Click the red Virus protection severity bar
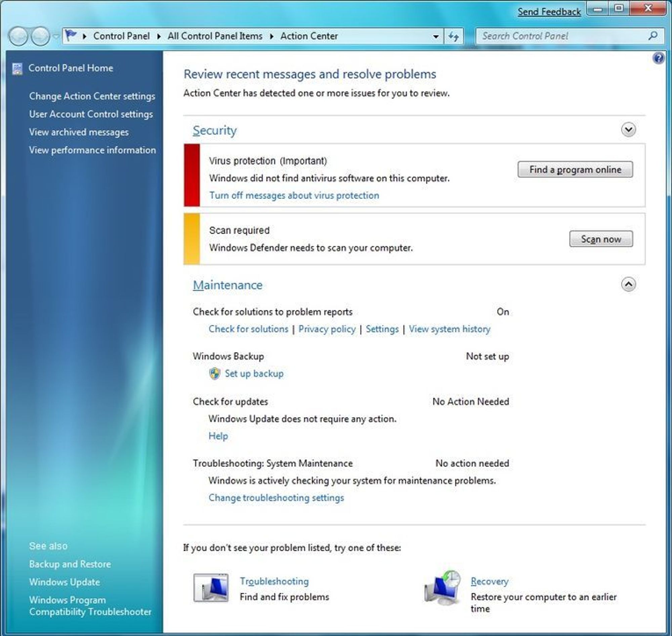Image resolution: width=672 pixels, height=636 pixels. pyautogui.click(x=192, y=175)
